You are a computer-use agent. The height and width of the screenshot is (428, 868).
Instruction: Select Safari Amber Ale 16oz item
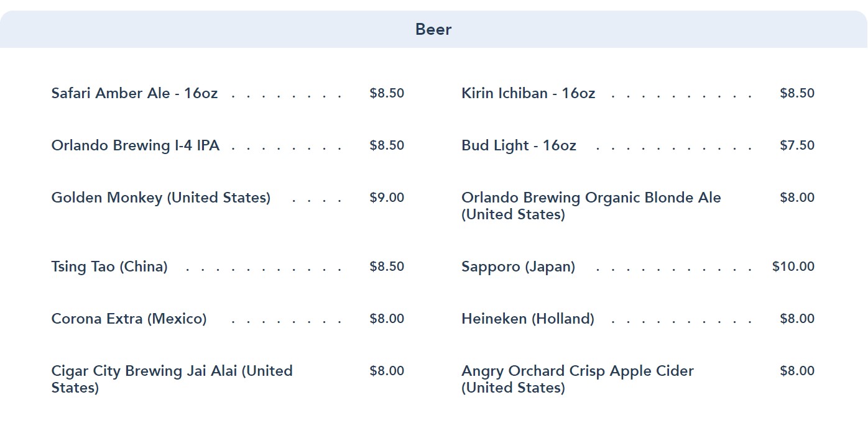tap(134, 93)
